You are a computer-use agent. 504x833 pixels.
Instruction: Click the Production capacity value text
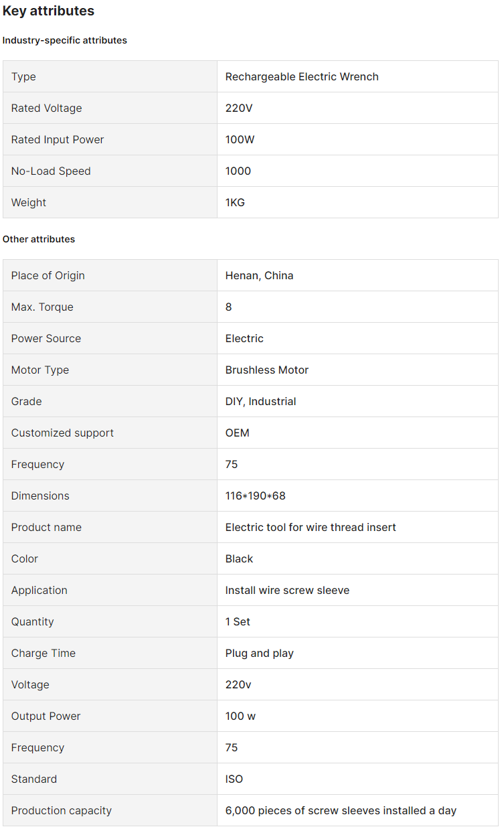(x=341, y=810)
